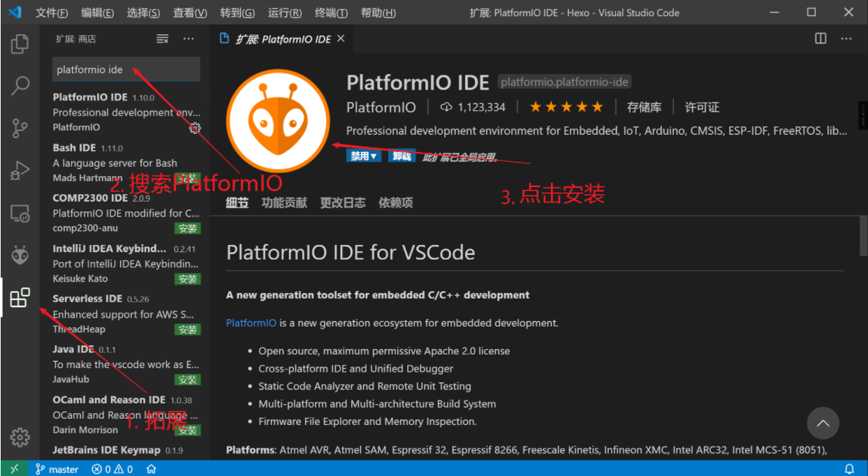Select IntelliJ IDEA Keybindings list entry
The height and width of the screenshot is (476, 868).
click(x=126, y=263)
